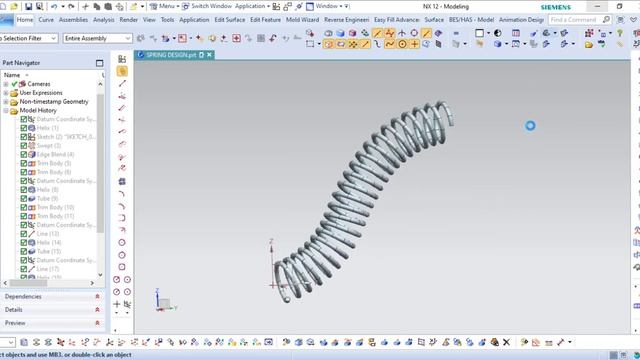Image resolution: width=640 pixels, height=360 pixels.
Task: Open the Selection Filter dropdown
Action: [x=28, y=38]
